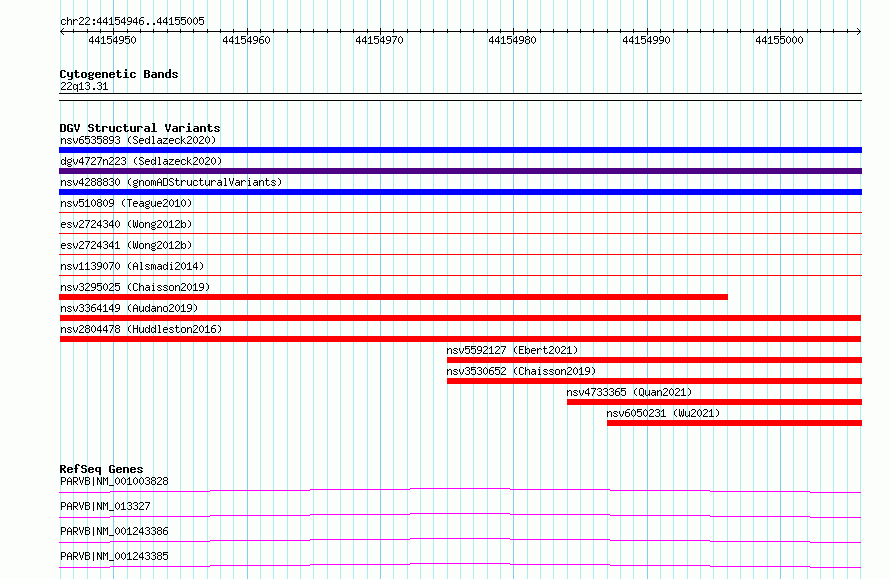Click the red bar under nsv5592127

[x=654, y=360]
